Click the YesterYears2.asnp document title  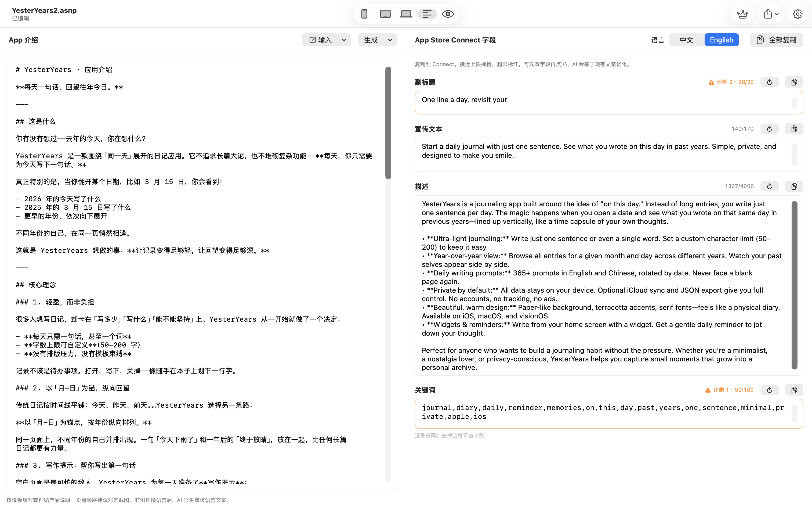pos(44,10)
